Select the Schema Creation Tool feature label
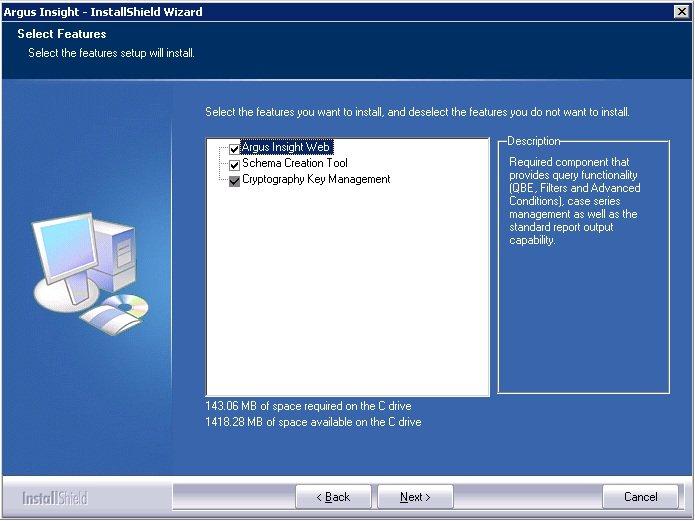The height and width of the screenshot is (521, 695). coord(295,163)
